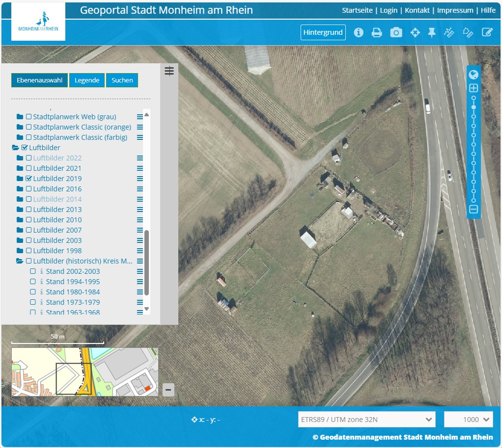Open options menu for Luftbilder 2019
This screenshot has height=448, width=502.
coord(140,179)
